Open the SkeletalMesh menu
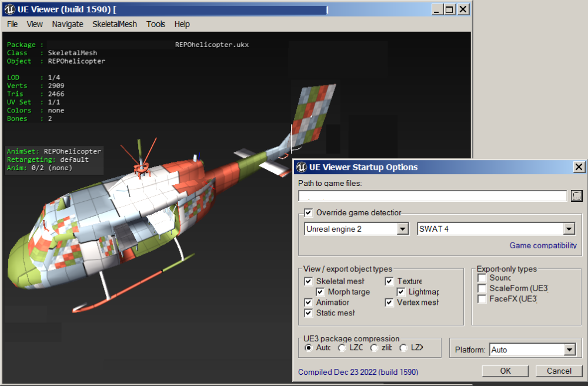The width and height of the screenshot is (588, 386). click(x=115, y=24)
